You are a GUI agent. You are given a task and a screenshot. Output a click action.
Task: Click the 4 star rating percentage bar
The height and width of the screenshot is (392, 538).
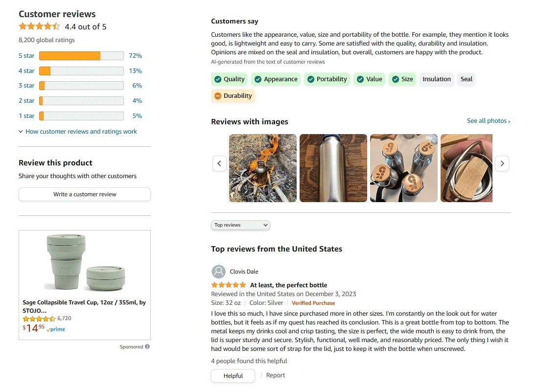point(81,71)
